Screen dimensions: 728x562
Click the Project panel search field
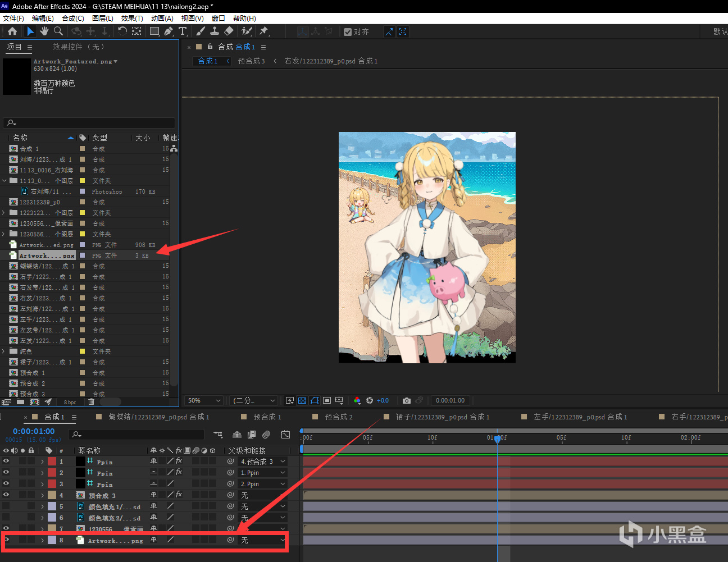click(x=89, y=122)
